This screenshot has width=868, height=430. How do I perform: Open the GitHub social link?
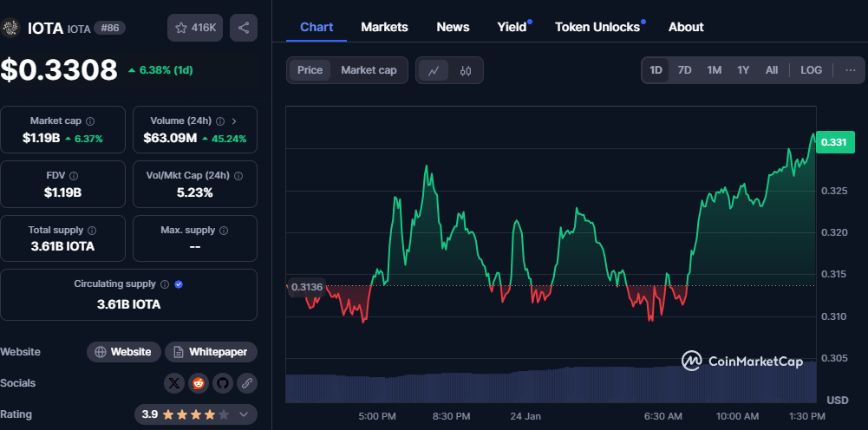223,383
